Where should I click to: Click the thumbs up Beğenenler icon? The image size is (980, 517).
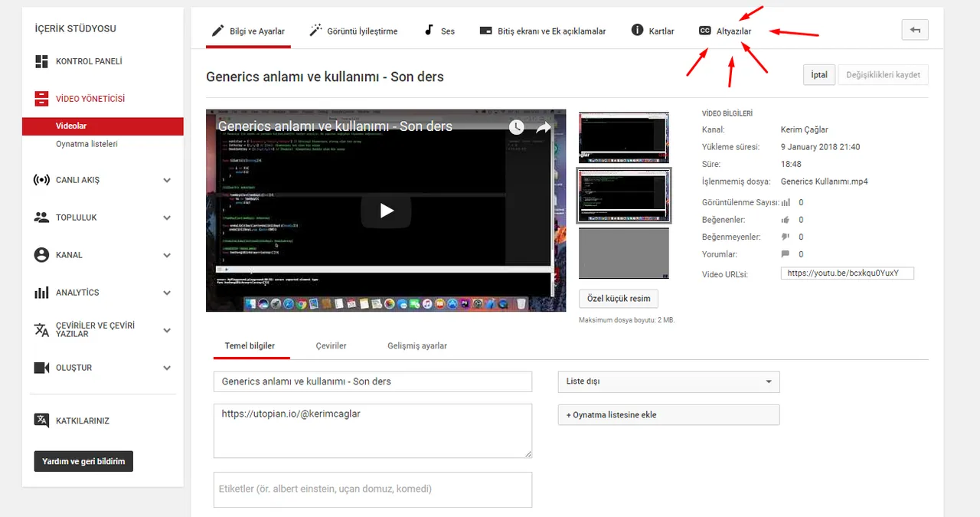pyautogui.click(x=786, y=220)
